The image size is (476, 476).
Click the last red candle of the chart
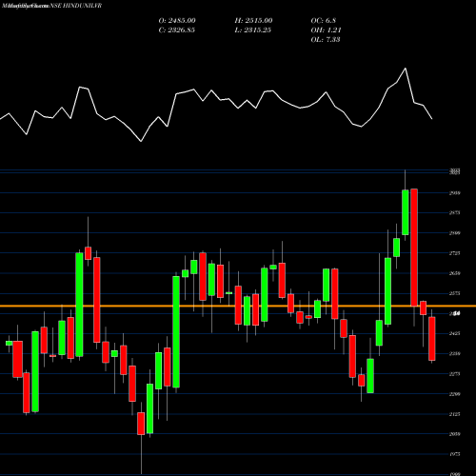[x=432, y=339]
